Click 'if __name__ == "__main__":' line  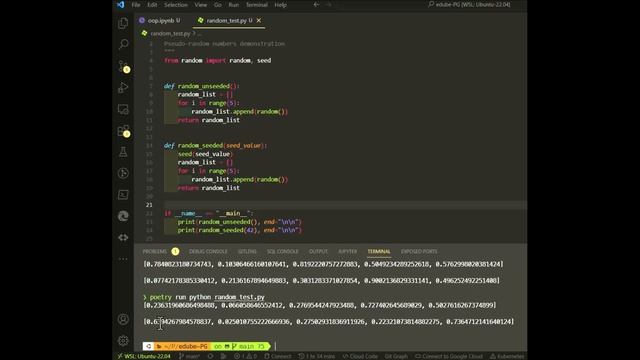coord(209,213)
